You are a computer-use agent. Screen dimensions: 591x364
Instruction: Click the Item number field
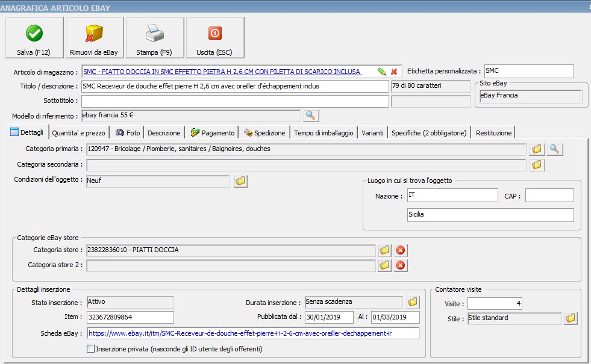[130, 317]
